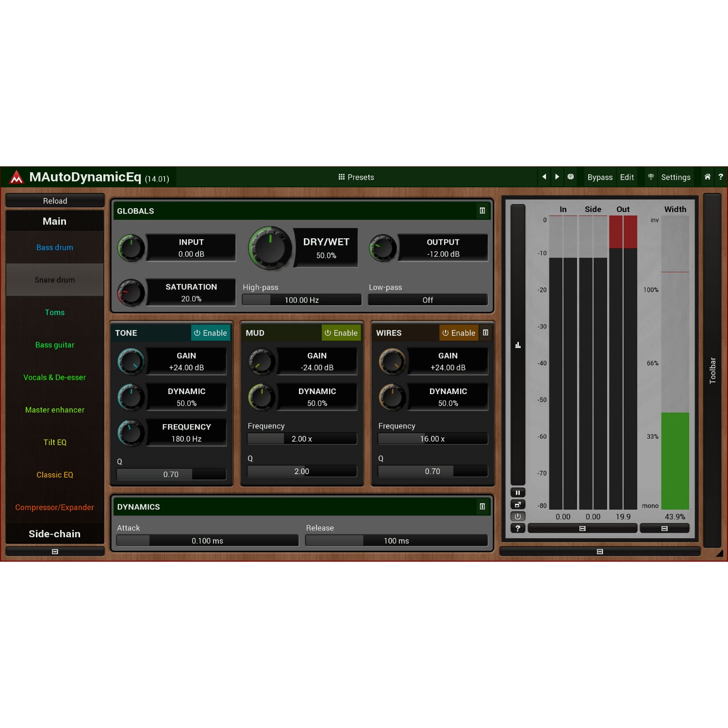Viewport: 728px width, 728px height.
Task: Select the Bass drum preset
Action: (55, 248)
